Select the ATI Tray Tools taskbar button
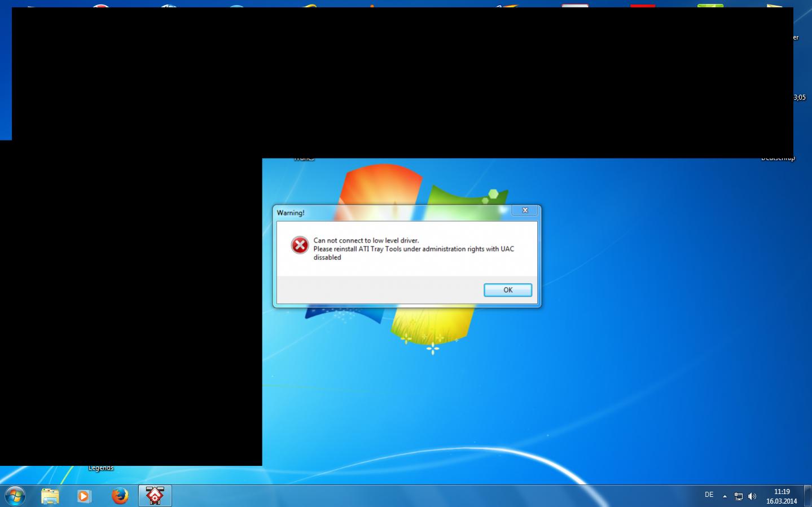 (x=155, y=496)
